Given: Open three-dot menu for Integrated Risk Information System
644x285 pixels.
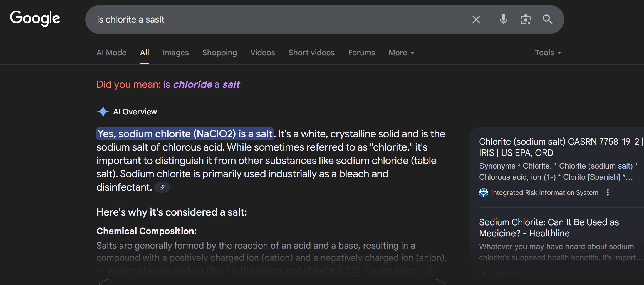Looking at the screenshot, I should [608, 192].
